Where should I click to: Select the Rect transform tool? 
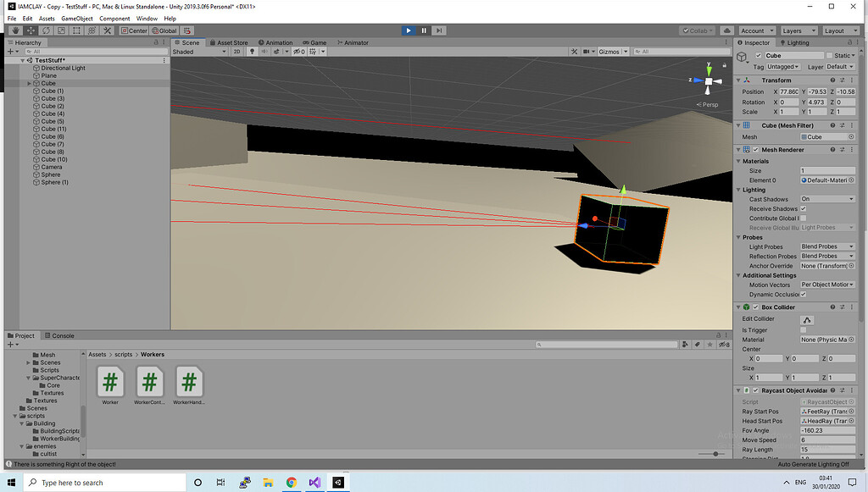(77, 30)
